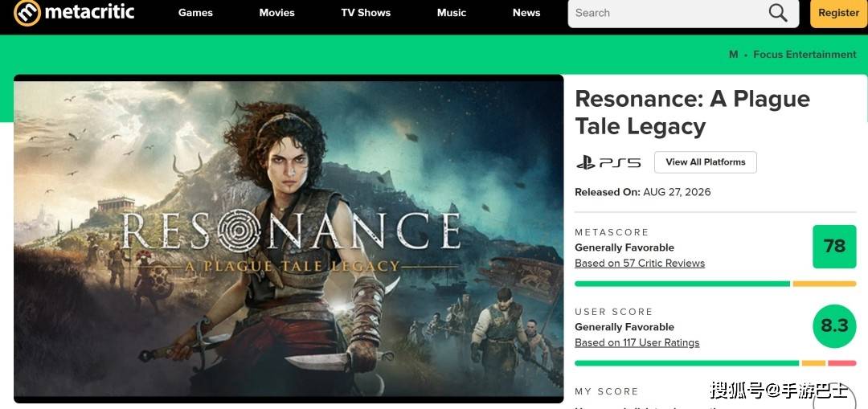Image resolution: width=868 pixels, height=409 pixels.
Task: Click the Resonance game cover image
Action: (289, 239)
